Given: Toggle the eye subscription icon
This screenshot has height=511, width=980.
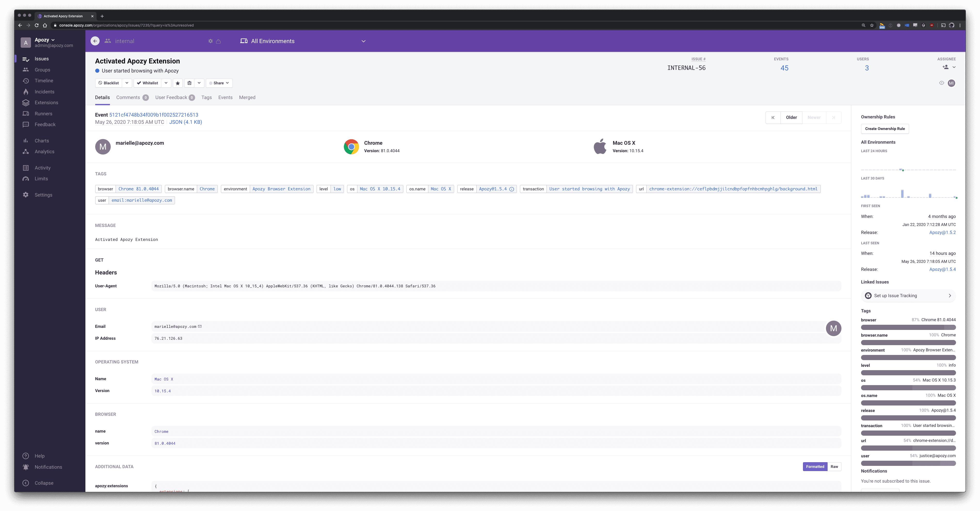Looking at the screenshot, I should point(942,83).
